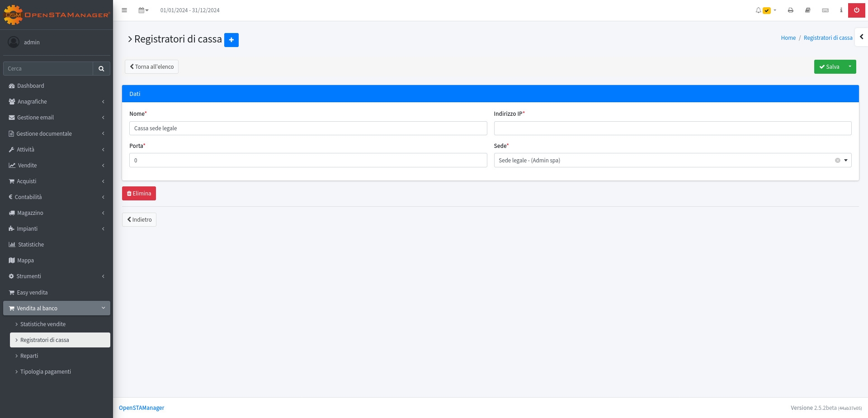
Task: Click the printer icon in top bar
Action: 790,10
